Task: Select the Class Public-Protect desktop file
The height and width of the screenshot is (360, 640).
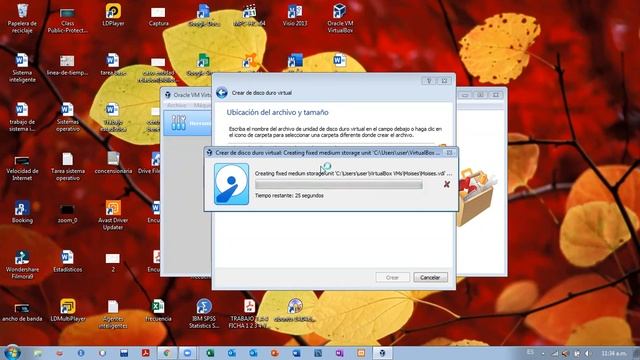Action: tap(67, 20)
